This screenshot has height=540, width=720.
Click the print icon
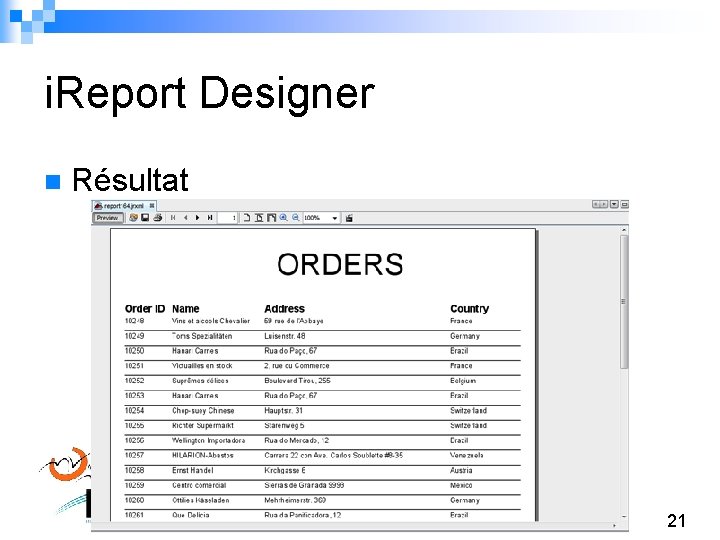click(x=158, y=218)
